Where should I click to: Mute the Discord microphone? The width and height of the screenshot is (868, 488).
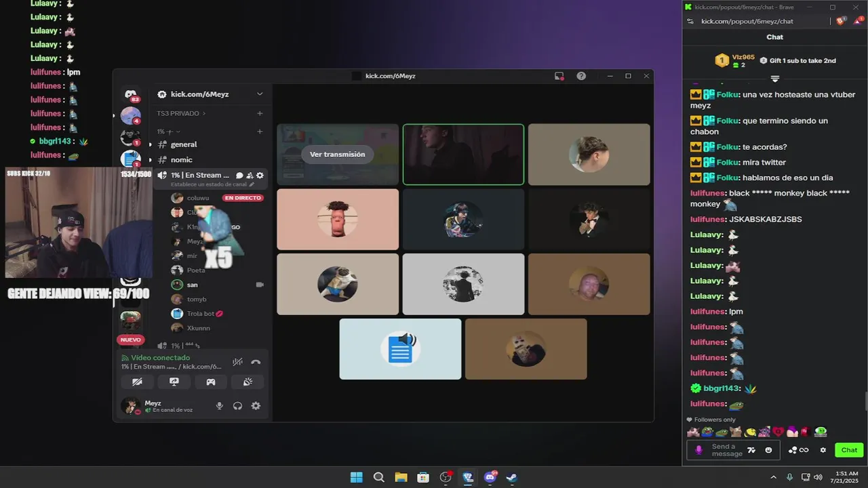[x=219, y=406]
